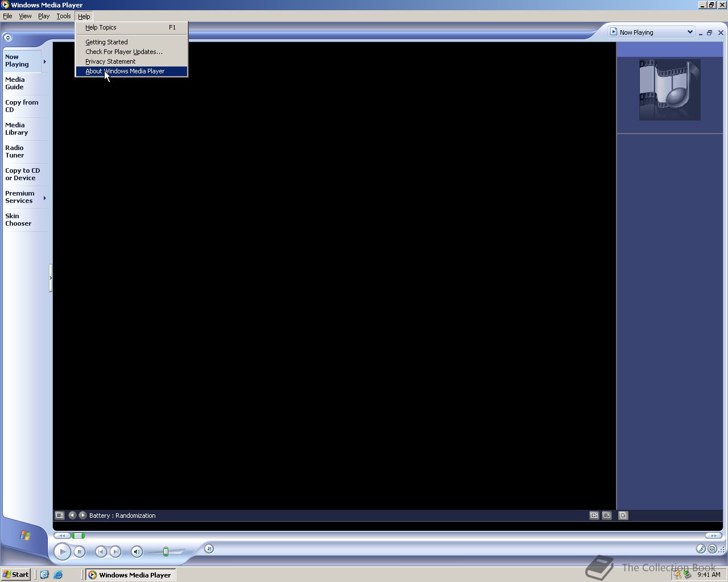Expand the Now Playing submenu arrow
This screenshot has height=582, width=728.
click(x=44, y=61)
